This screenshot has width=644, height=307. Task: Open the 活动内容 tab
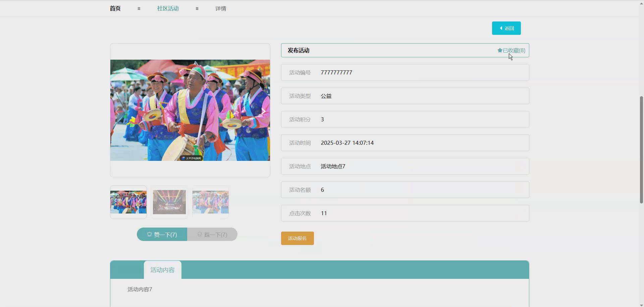click(162, 270)
